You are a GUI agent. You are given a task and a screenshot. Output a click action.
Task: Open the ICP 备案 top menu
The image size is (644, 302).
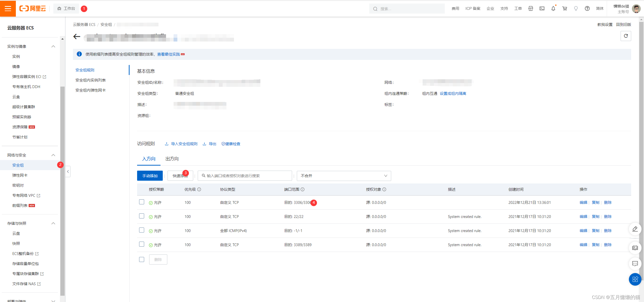473,9
